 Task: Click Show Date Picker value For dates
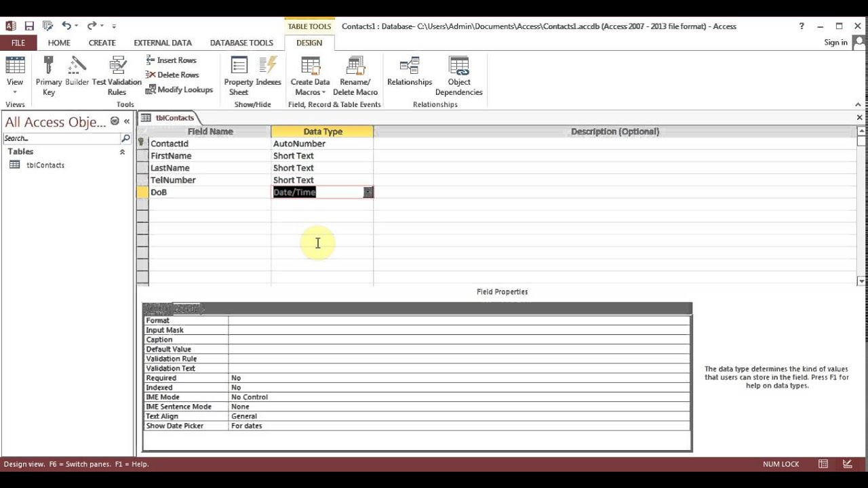(x=459, y=426)
